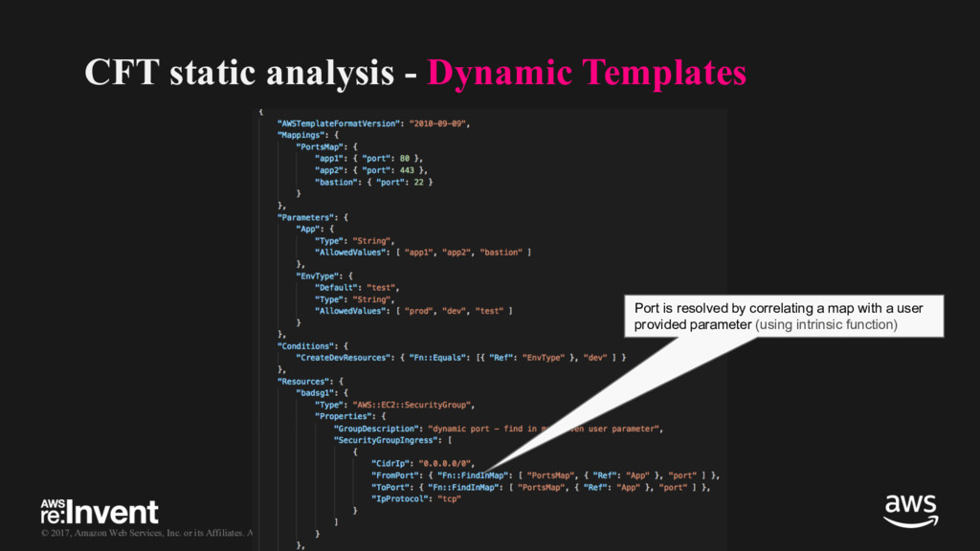Click the "Mappings" key line
980x551 pixels.
(x=308, y=135)
